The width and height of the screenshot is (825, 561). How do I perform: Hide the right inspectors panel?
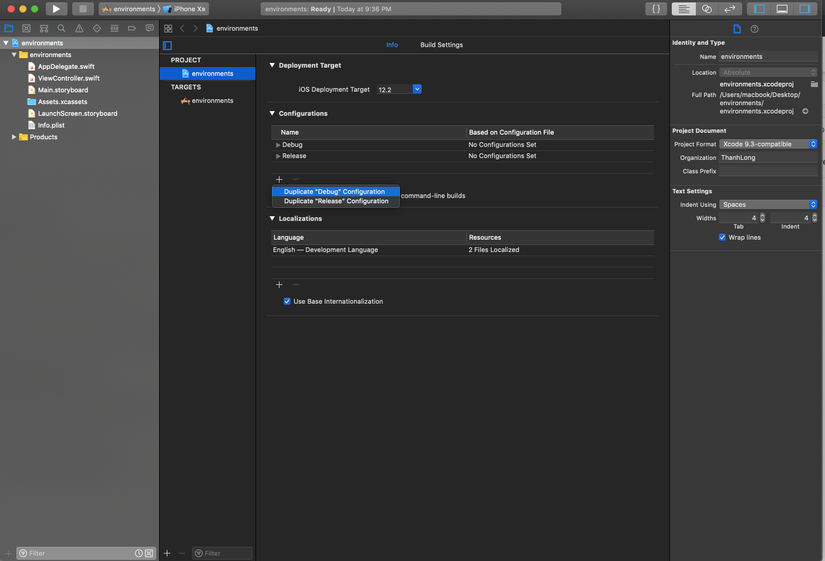[x=805, y=9]
